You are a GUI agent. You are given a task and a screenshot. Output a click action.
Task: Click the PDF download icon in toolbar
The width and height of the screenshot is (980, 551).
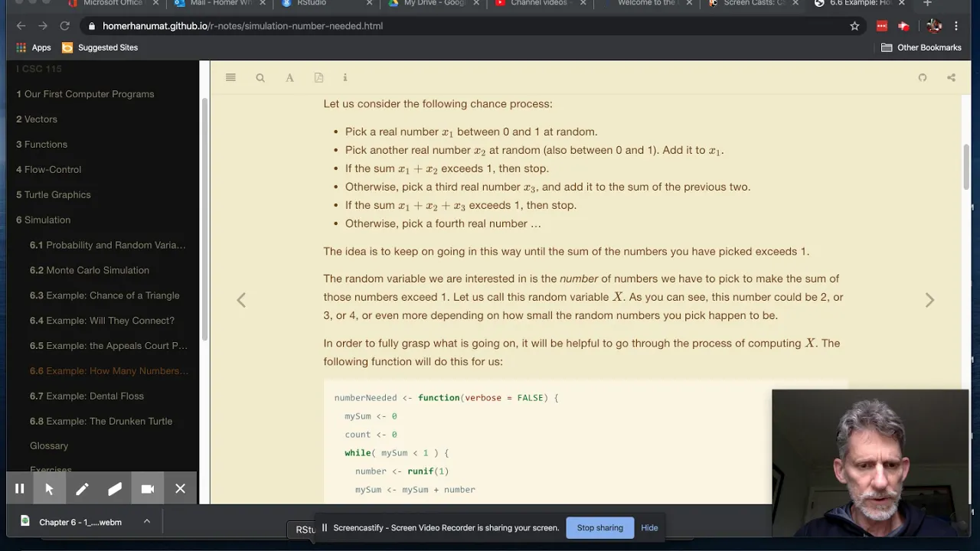click(x=318, y=77)
